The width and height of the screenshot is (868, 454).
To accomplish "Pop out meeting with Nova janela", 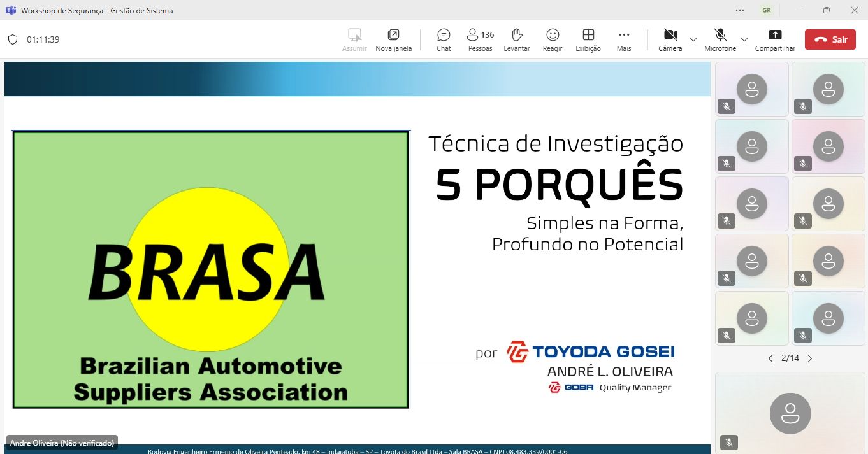I will [393, 39].
